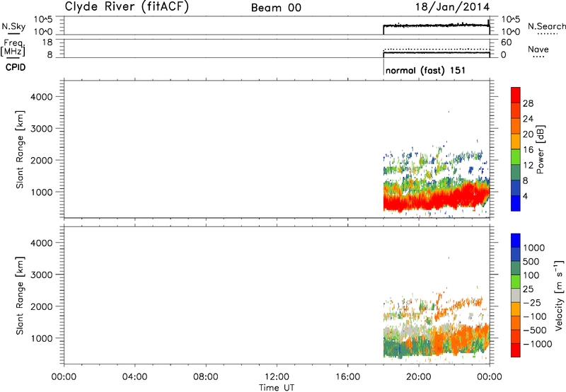Select the 'Velocity [m s⁻¹]' colorbar title

[x=559, y=295]
